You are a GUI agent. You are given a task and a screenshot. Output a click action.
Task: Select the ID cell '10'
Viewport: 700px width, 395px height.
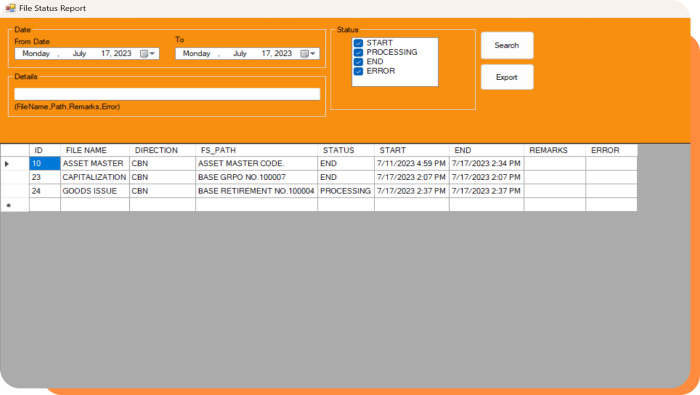click(45, 163)
